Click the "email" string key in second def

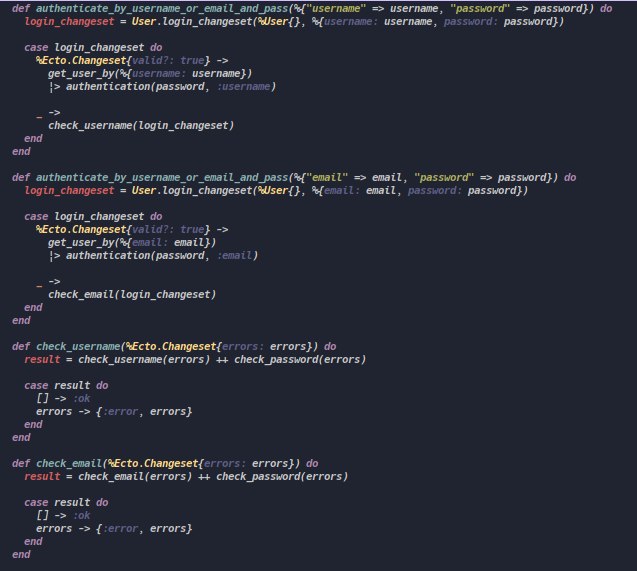point(327,177)
